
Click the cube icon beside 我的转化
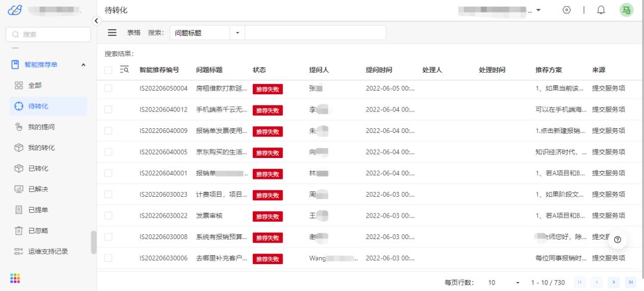(18, 148)
